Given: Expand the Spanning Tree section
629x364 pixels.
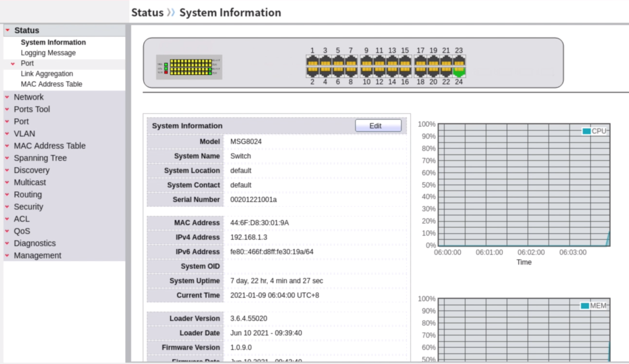Looking at the screenshot, I should pos(40,158).
